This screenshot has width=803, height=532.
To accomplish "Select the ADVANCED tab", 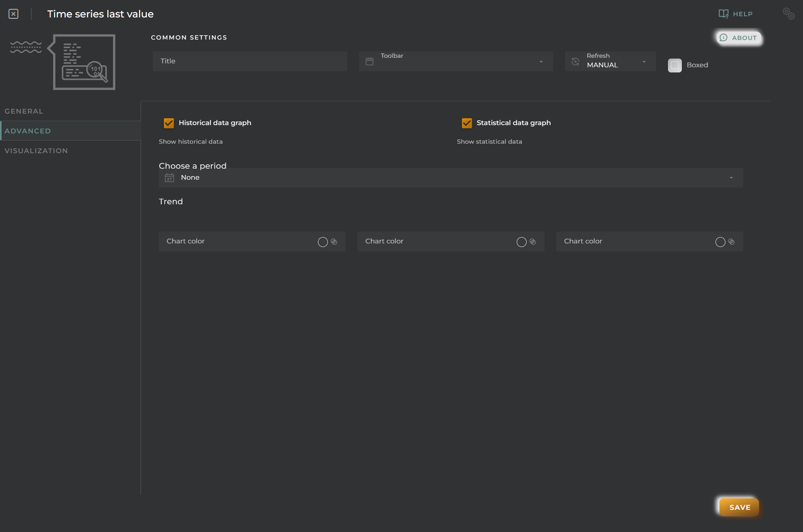I will tap(27, 131).
